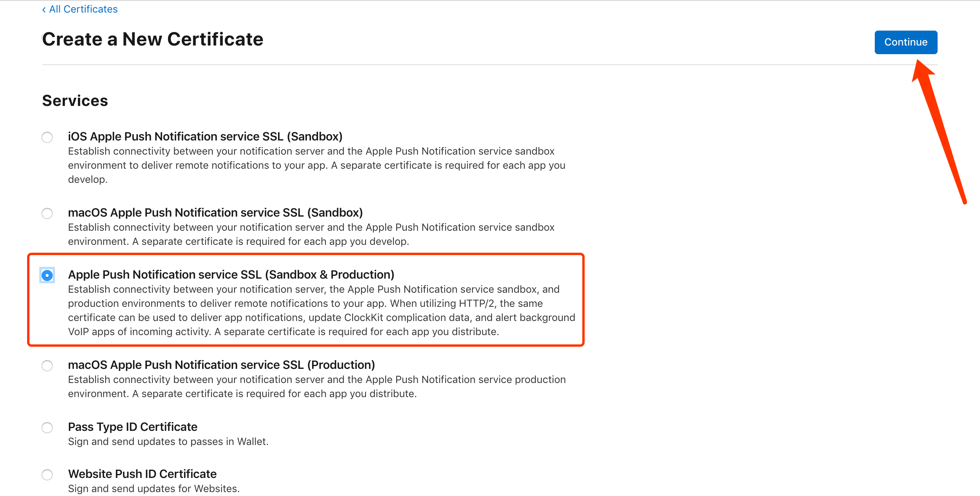
Task: Select Apple Push Notification SSL (Sandbox & Production) radio
Action: (x=47, y=275)
